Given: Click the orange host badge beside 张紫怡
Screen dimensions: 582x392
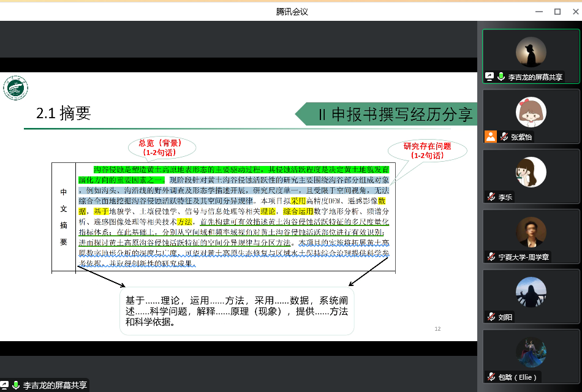Looking at the screenshot, I should click(490, 137).
